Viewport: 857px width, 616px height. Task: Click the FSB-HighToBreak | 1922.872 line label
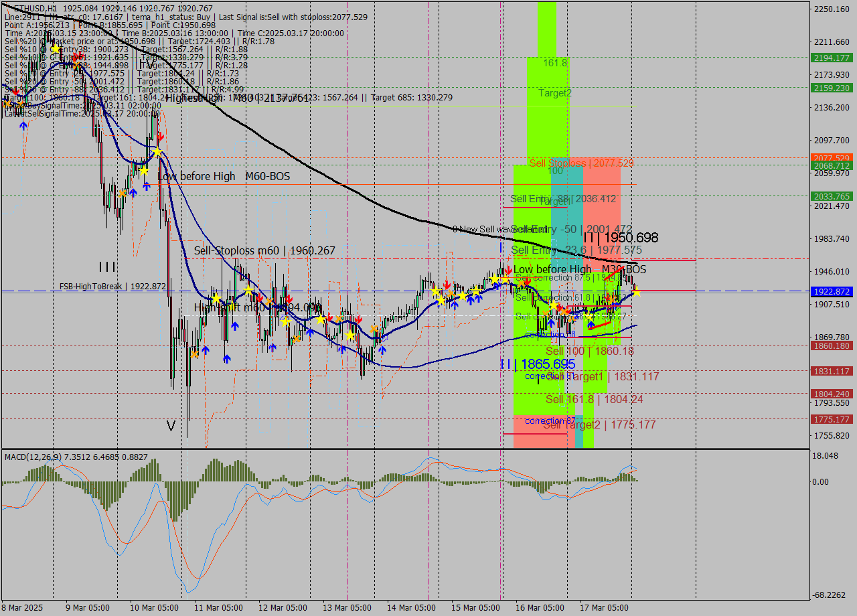pos(112,286)
